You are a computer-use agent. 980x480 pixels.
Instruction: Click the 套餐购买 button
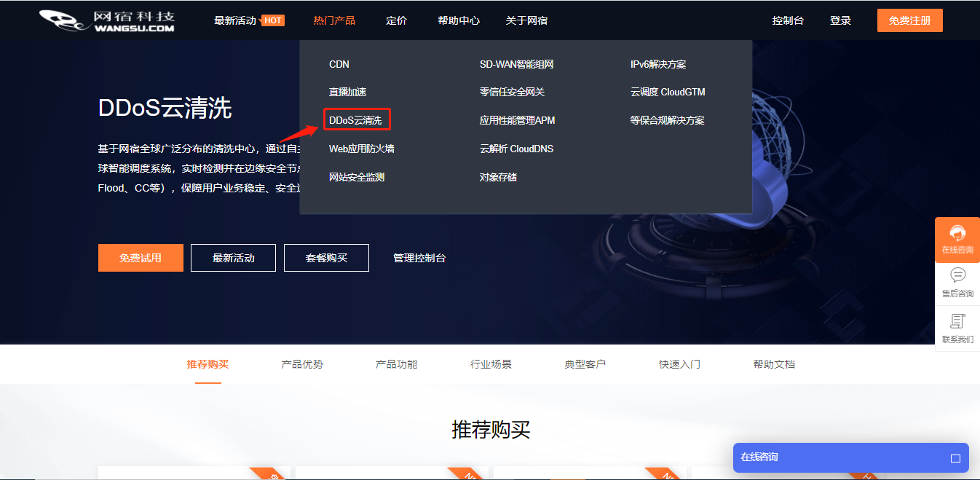(x=326, y=258)
